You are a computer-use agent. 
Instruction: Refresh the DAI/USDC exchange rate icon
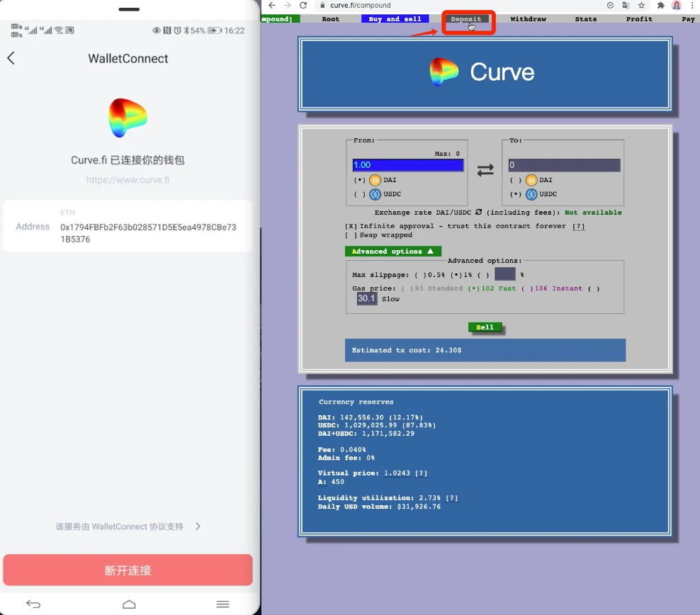478,212
